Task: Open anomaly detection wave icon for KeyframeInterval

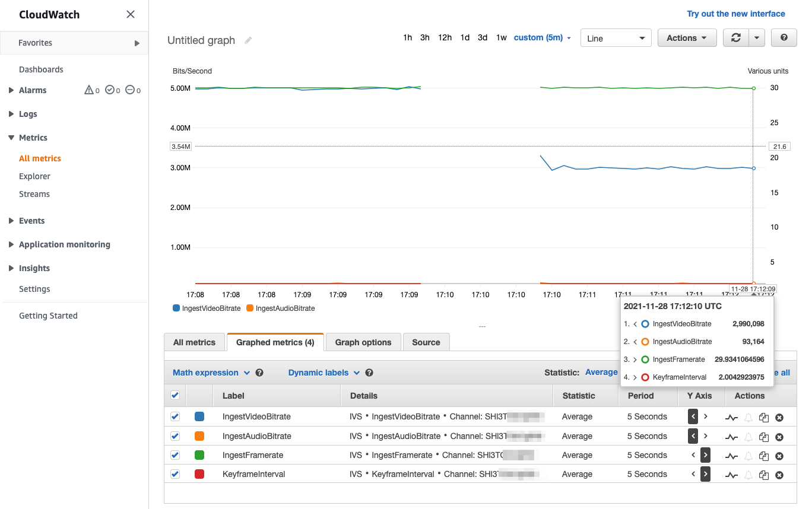Action: tap(732, 475)
